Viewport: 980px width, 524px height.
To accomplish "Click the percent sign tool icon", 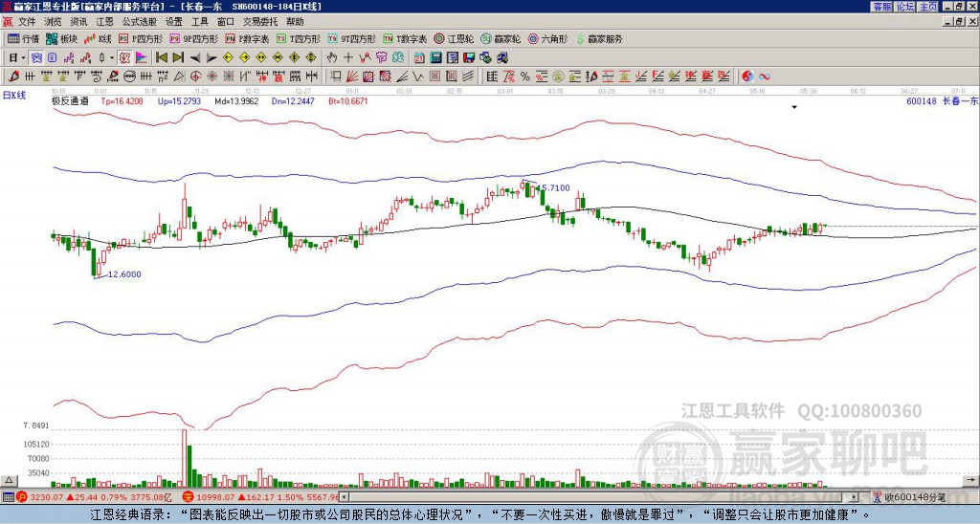I will pos(525,76).
